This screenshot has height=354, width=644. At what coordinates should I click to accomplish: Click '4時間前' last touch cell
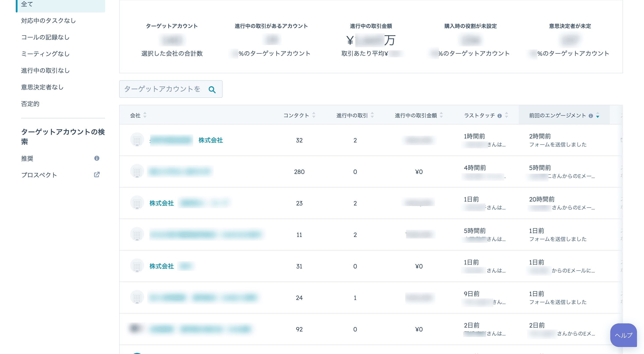click(x=475, y=168)
